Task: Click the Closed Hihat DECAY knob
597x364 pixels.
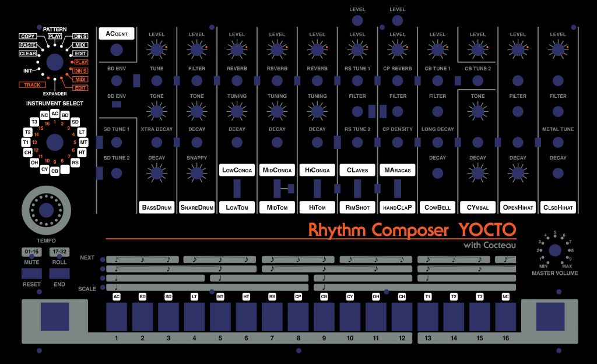Action: pos(558,173)
